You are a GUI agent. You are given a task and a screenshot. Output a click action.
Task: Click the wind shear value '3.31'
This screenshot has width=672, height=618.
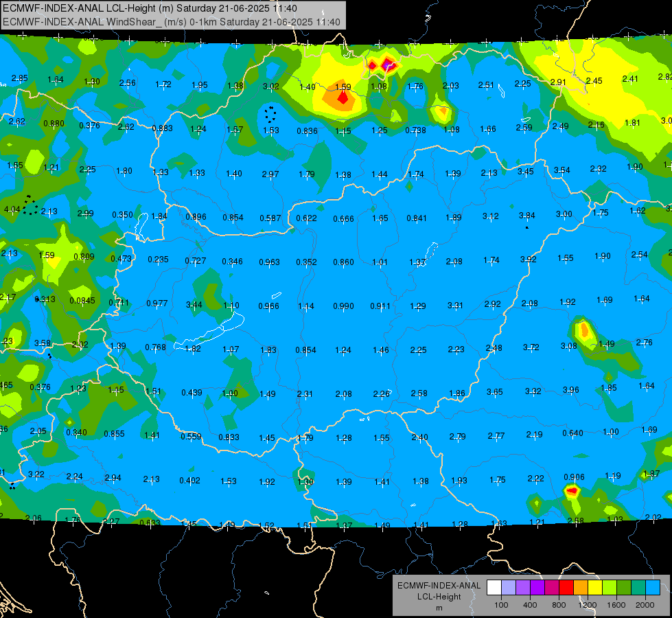[455, 306]
